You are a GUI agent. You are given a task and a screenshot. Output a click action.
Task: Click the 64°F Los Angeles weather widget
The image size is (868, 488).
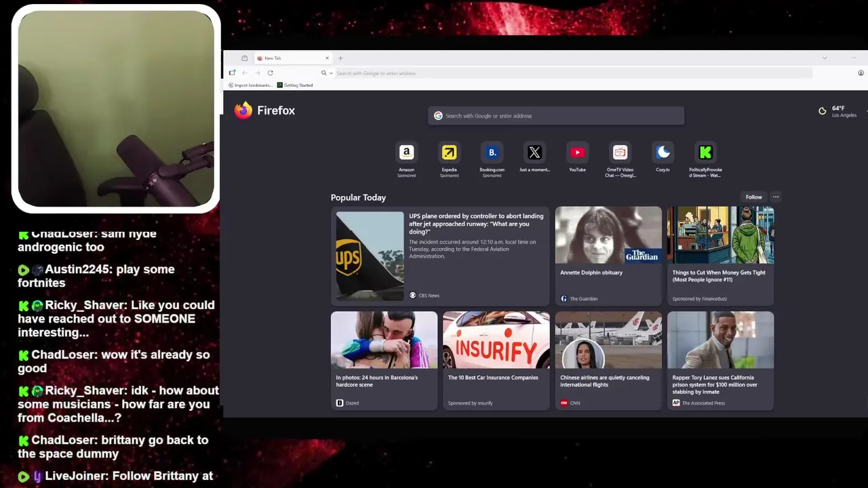(x=838, y=111)
